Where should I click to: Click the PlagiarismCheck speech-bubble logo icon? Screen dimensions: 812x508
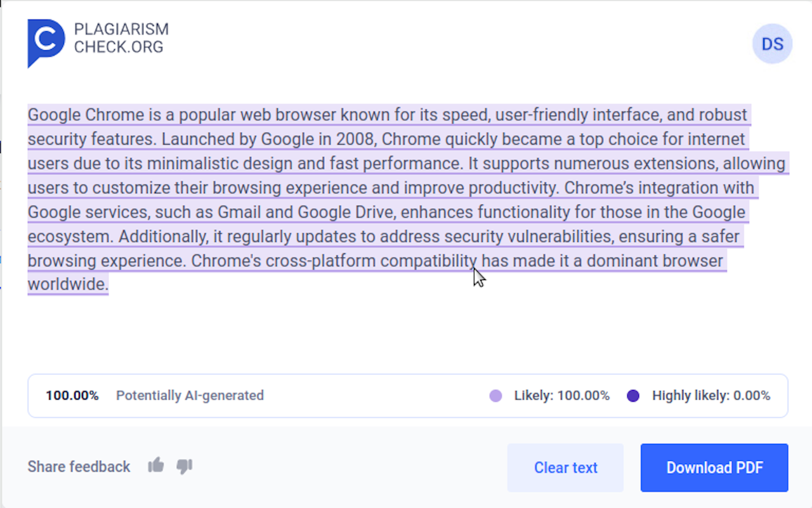pyautogui.click(x=45, y=41)
